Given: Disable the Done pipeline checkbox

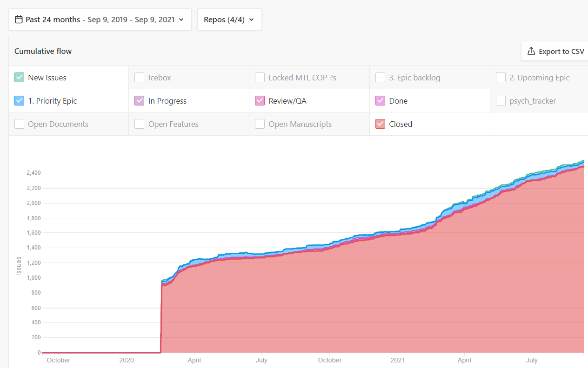Looking at the screenshot, I should tap(380, 101).
